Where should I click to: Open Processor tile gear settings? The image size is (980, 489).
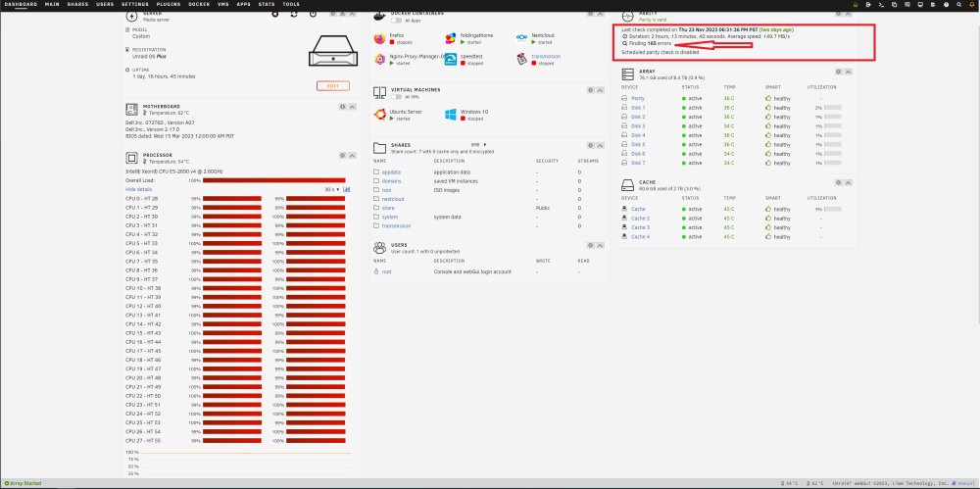[342, 155]
